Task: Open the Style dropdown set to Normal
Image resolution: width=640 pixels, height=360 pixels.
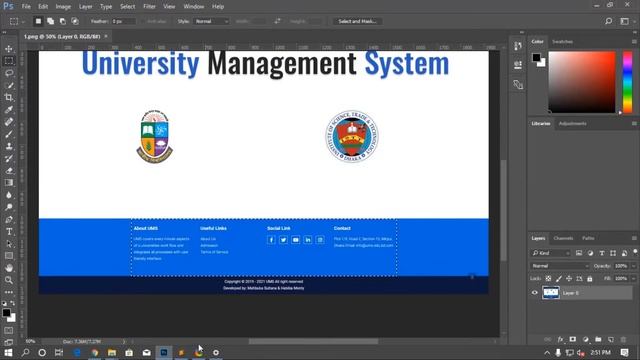Action: tap(211, 21)
